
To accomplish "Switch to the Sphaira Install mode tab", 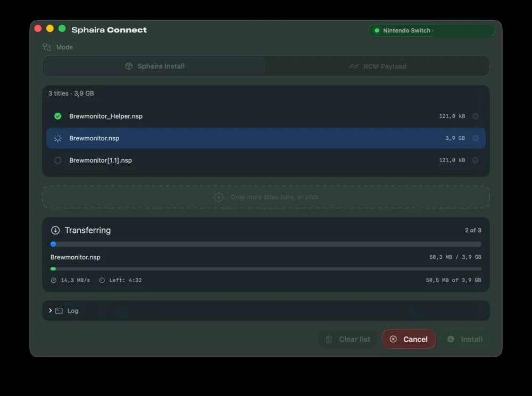I will pos(154,66).
